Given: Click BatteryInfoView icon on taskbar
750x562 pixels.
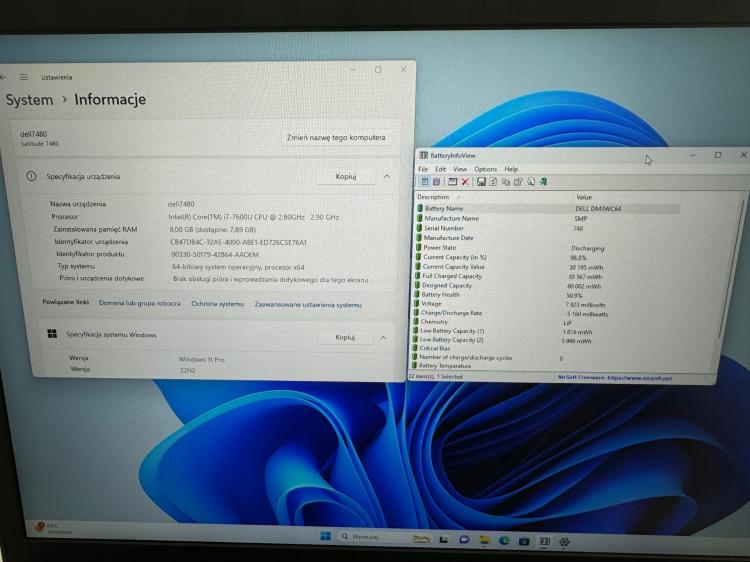Looking at the screenshot, I should click(x=544, y=541).
